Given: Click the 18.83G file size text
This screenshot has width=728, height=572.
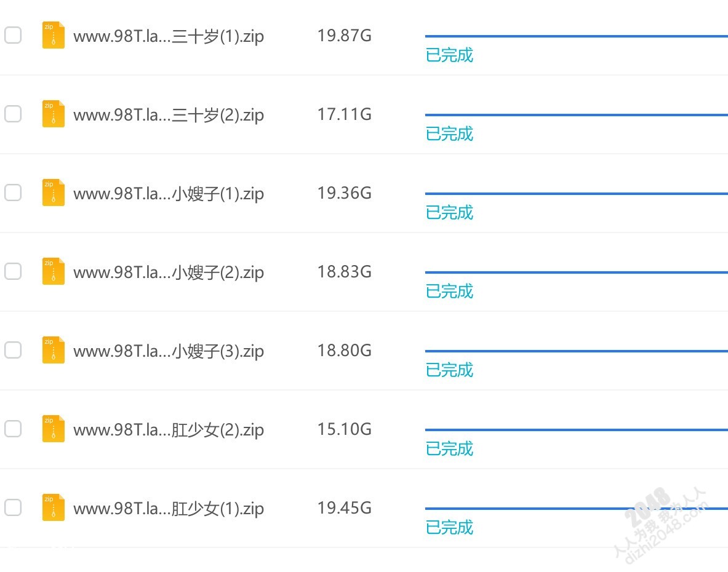Looking at the screenshot, I should [x=345, y=272].
